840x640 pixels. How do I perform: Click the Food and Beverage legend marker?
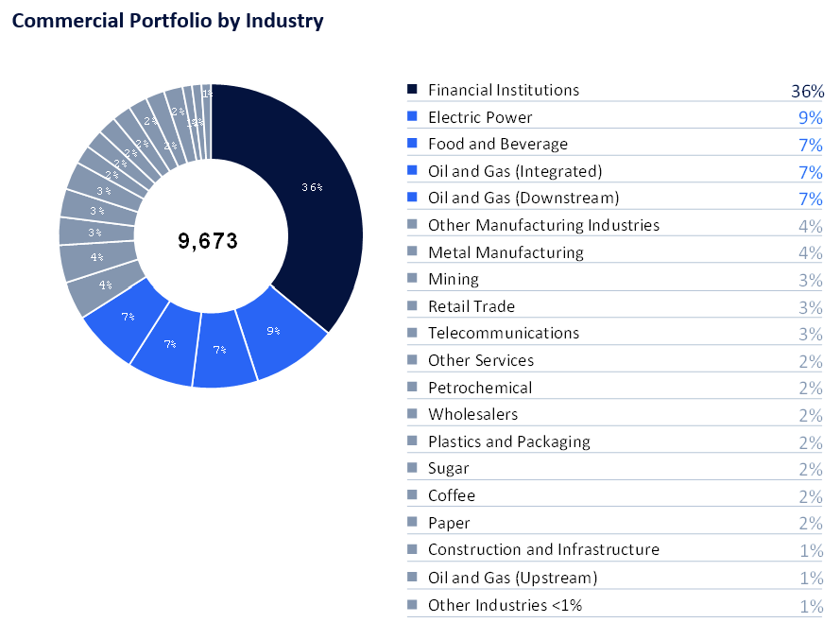[412, 144]
